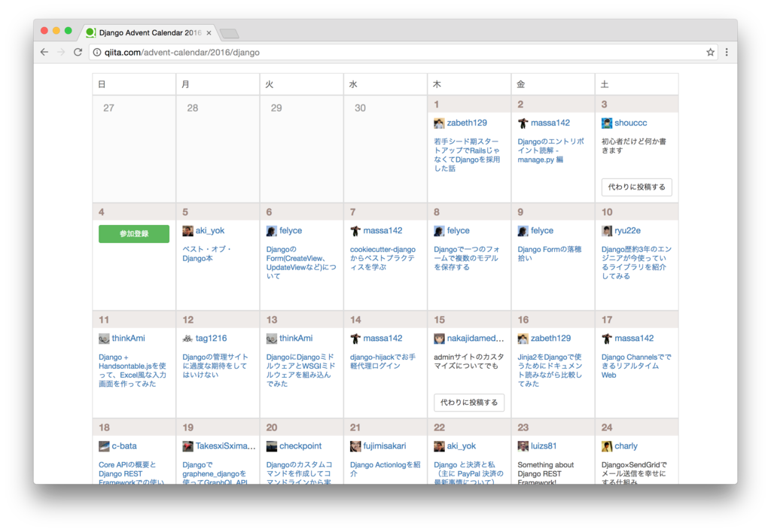Viewport: 771px width, 532px height.
Task: Open article Django Channelsでできるリアルタイム Web
Action: pyautogui.click(x=635, y=366)
